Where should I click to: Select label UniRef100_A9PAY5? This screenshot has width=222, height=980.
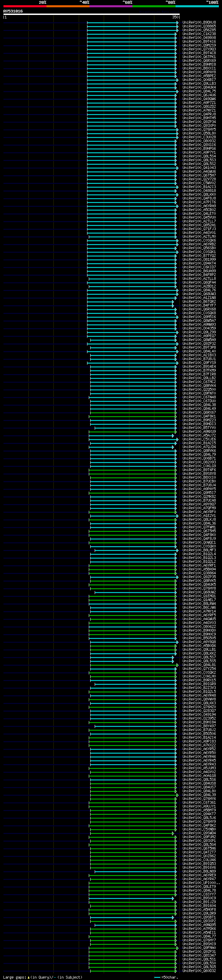(x=199, y=489)
